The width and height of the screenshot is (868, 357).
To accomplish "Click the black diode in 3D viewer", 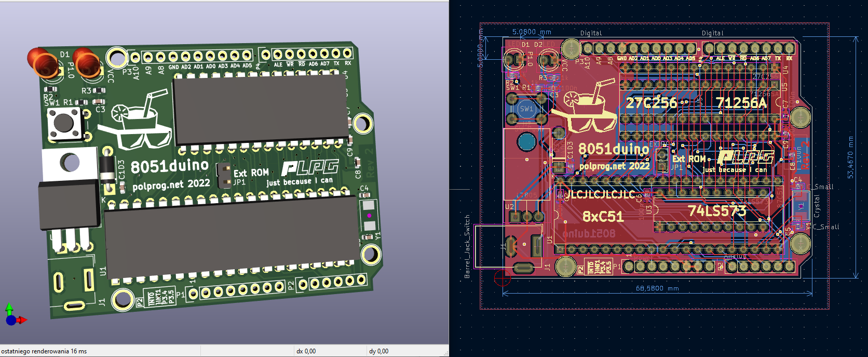I will [x=108, y=169].
